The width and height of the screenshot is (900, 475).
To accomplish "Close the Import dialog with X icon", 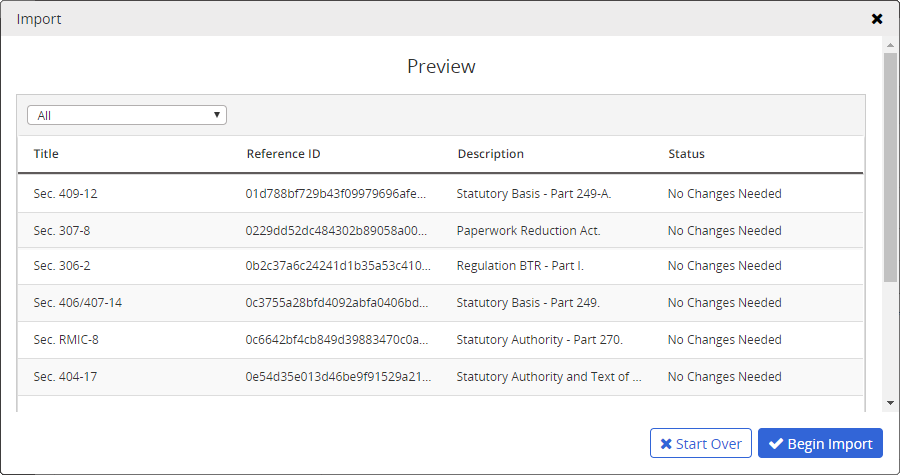I will point(877,19).
